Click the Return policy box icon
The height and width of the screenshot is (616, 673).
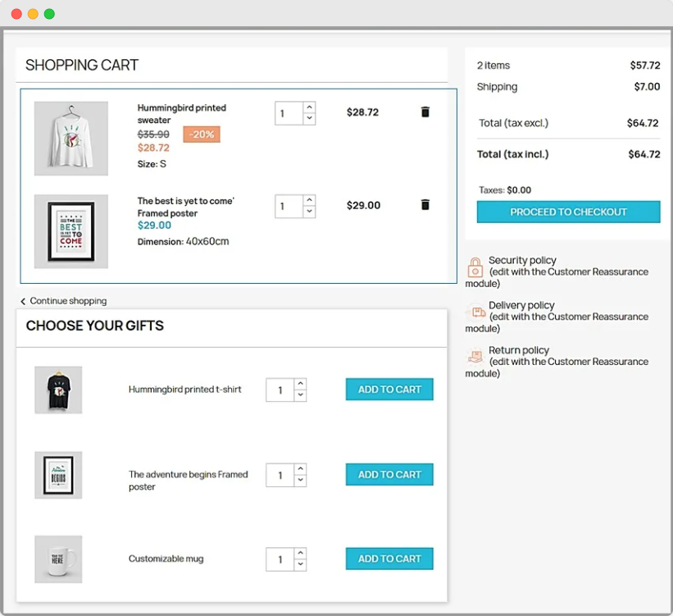pos(475,357)
